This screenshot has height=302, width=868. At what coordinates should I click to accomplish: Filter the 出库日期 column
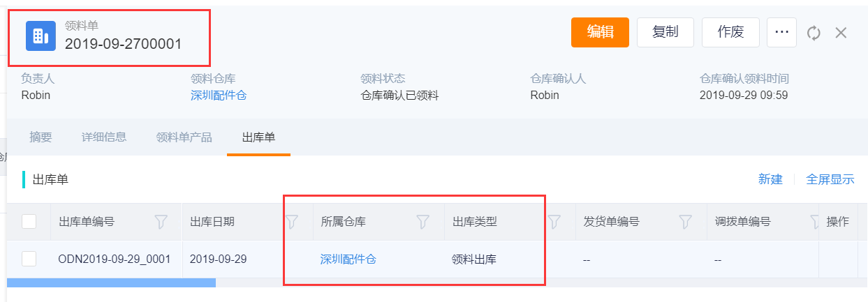(292, 222)
